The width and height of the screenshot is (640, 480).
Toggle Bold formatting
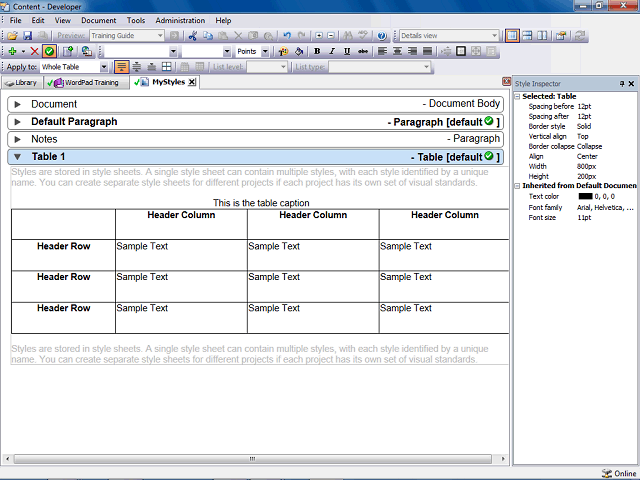[x=317, y=51]
